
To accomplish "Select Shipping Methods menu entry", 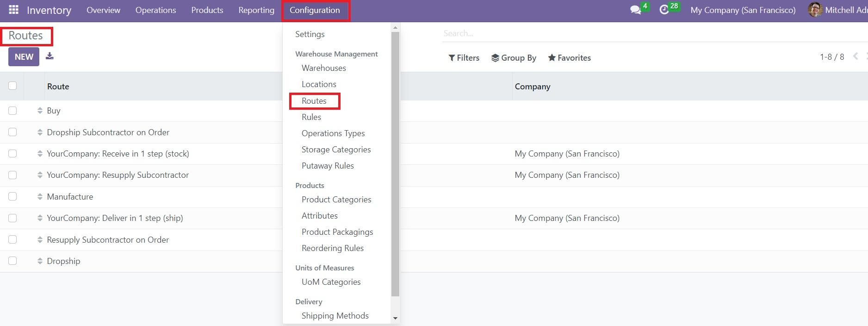I will 335,316.
